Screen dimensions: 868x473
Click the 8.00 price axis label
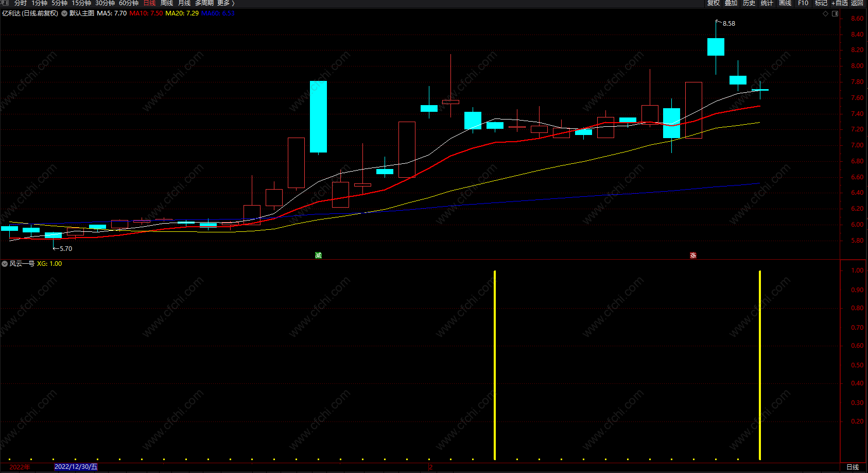click(x=857, y=66)
